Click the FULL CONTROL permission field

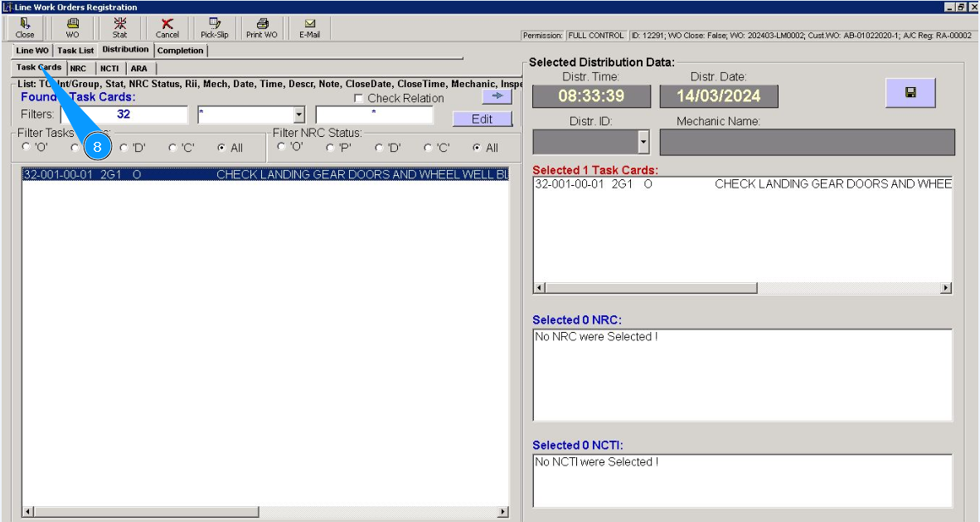pos(596,36)
